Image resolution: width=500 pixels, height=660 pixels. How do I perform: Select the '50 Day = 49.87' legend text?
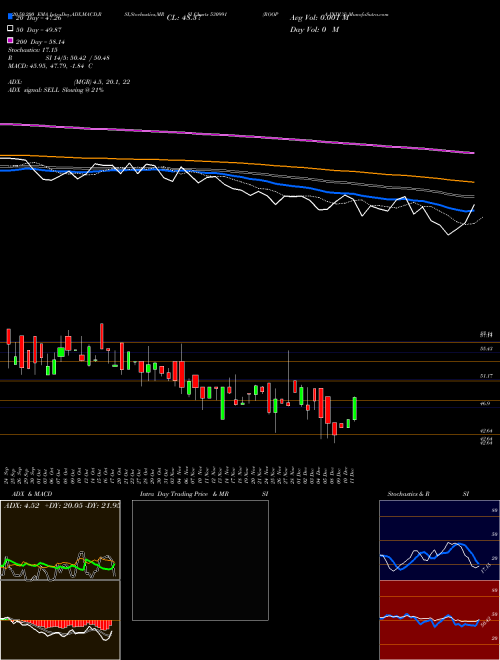click(x=38, y=29)
